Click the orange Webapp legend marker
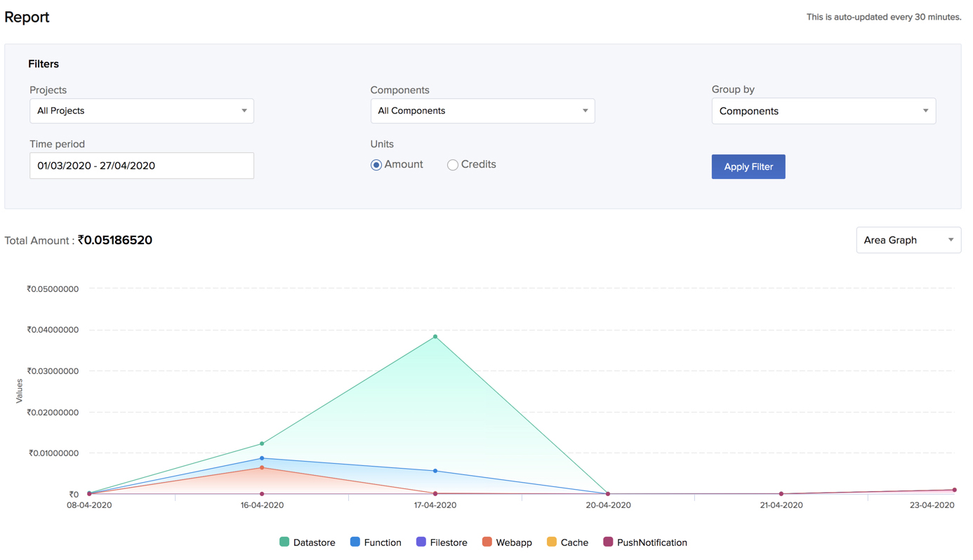Screen dimensions: 973x560 tap(486, 542)
